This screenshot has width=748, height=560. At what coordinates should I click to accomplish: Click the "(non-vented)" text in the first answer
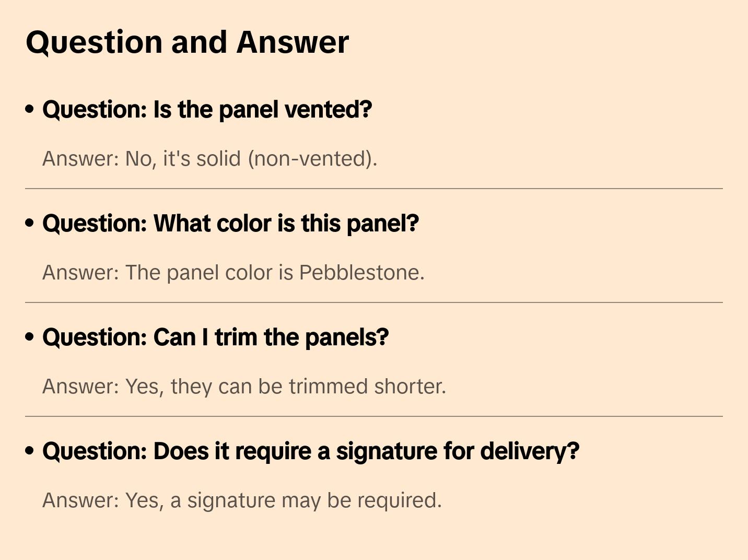tap(312, 159)
